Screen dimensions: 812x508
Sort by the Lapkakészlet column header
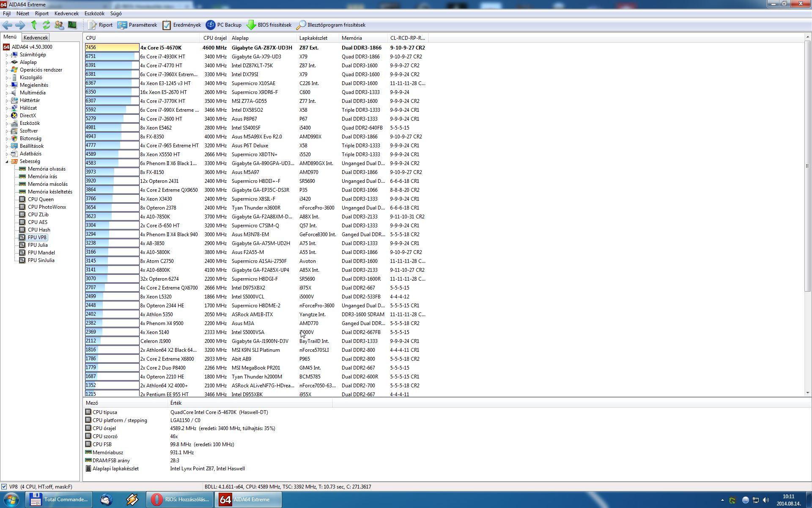tap(318, 38)
